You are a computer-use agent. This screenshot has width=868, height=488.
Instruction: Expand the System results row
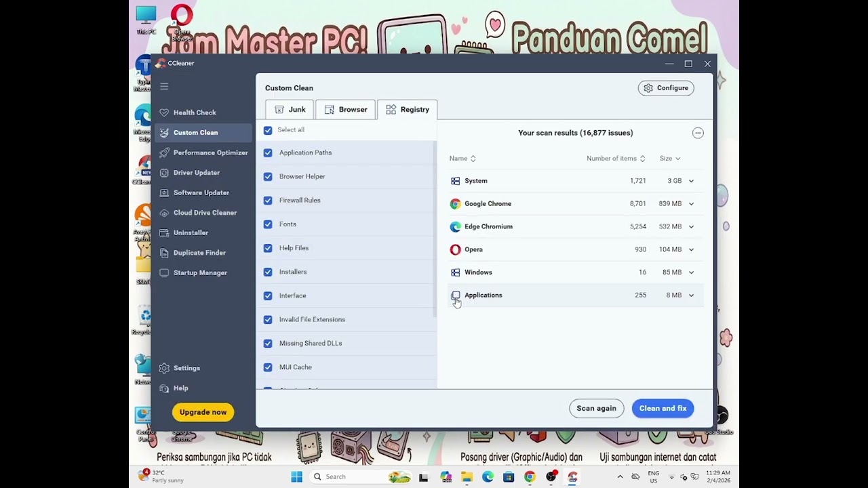click(x=691, y=181)
